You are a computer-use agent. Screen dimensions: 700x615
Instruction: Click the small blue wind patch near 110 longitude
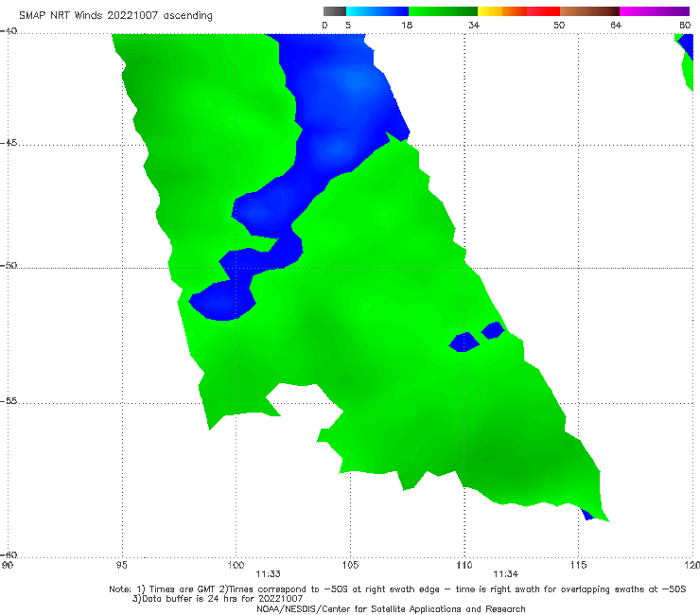tap(464, 343)
